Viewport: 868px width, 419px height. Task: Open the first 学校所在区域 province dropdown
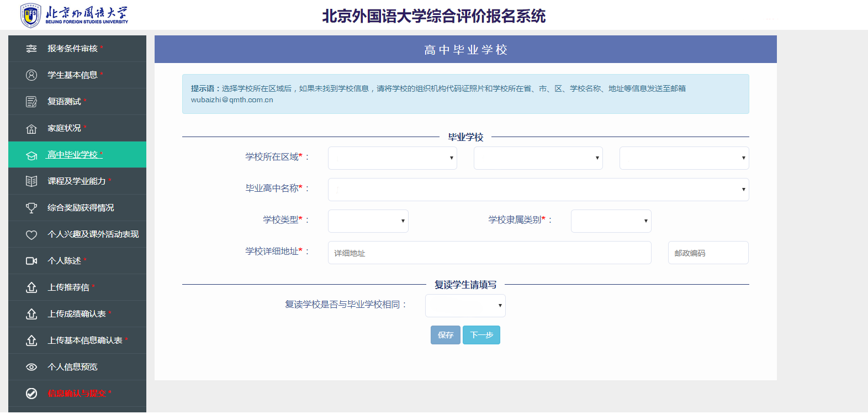(x=393, y=158)
